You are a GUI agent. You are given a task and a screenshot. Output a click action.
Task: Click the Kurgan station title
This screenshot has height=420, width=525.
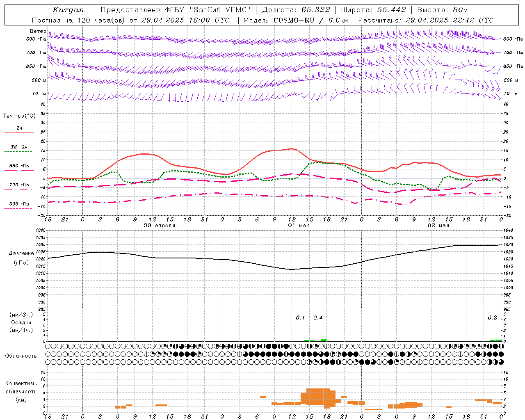(68, 10)
